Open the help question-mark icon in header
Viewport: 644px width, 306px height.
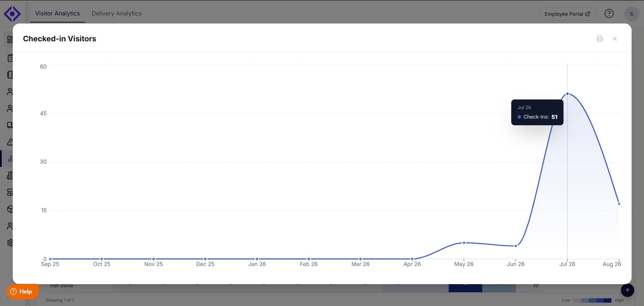pyautogui.click(x=609, y=13)
